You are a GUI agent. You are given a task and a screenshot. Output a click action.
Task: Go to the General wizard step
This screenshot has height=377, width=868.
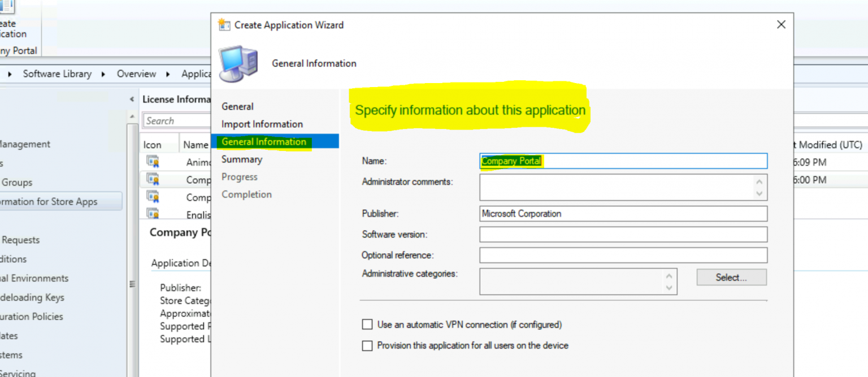(x=237, y=106)
